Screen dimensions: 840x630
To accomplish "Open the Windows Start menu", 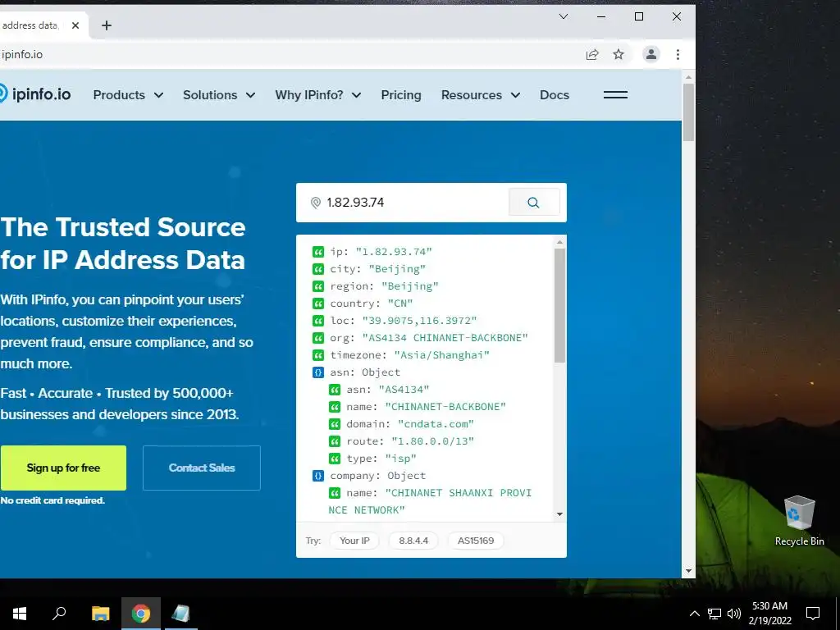I will 20,614.
